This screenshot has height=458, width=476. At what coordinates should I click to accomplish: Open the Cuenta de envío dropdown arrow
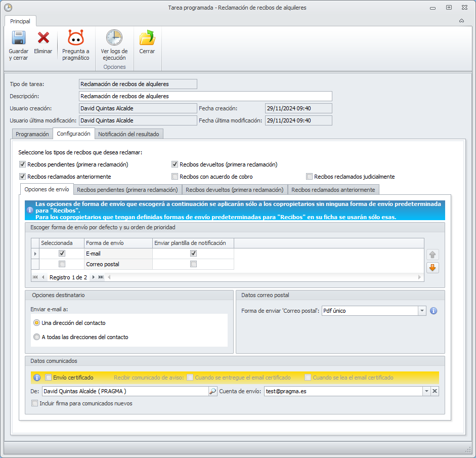[426, 391]
